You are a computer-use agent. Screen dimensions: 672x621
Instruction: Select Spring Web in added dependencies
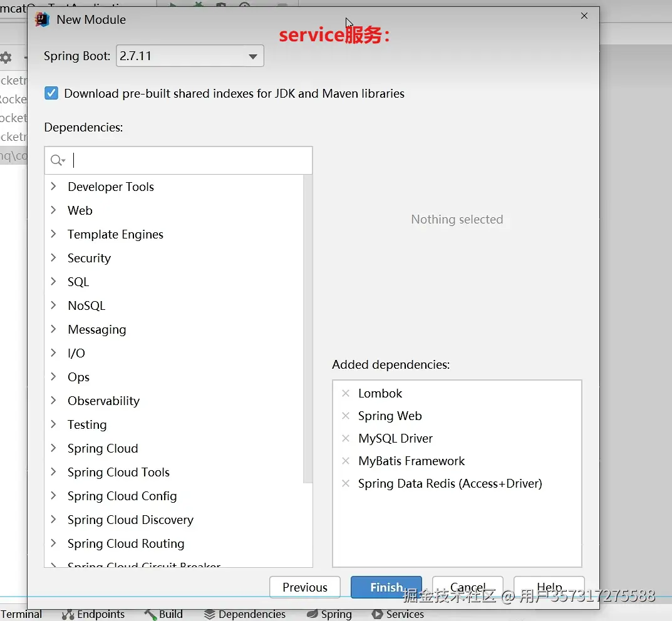(x=390, y=416)
